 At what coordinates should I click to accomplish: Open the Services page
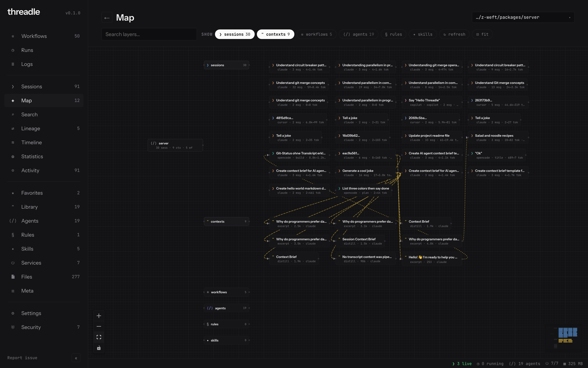44,263
